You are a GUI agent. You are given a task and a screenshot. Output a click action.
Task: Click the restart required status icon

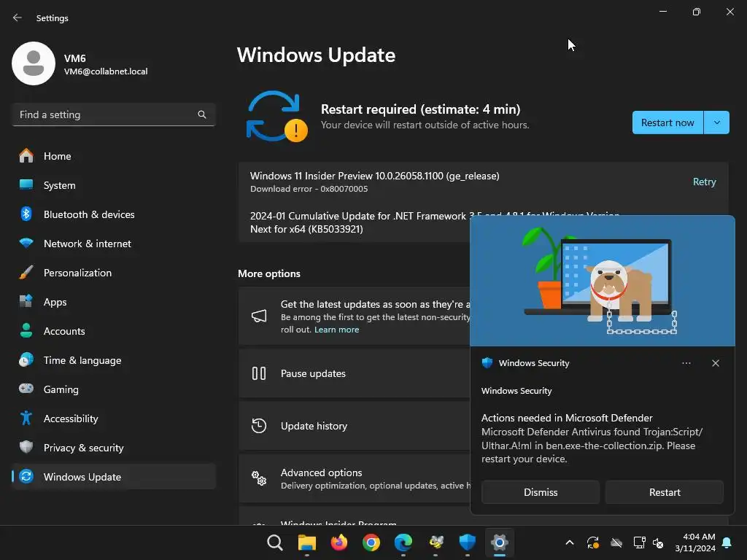(276, 117)
